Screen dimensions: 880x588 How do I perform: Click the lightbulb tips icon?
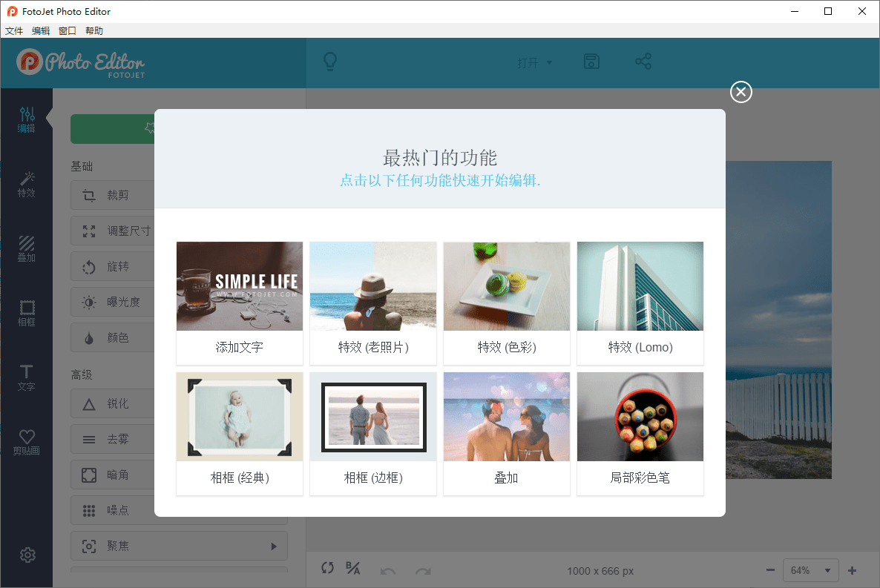[x=329, y=62]
